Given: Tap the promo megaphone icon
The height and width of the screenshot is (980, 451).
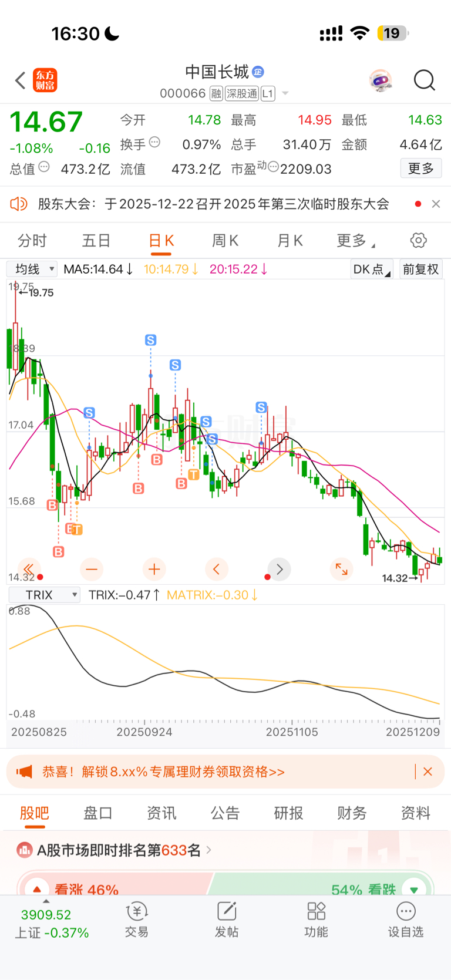Looking at the screenshot, I should (x=24, y=772).
